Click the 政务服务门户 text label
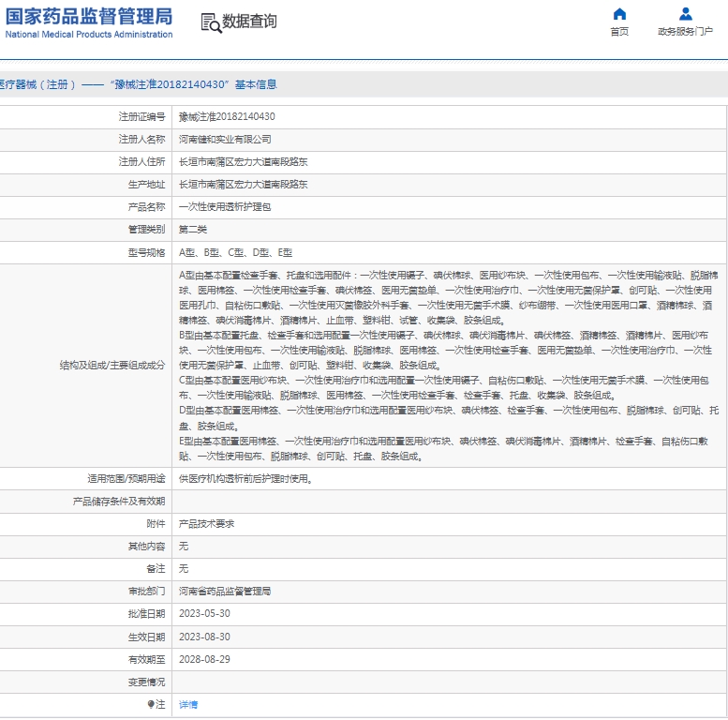 [685, 32]
